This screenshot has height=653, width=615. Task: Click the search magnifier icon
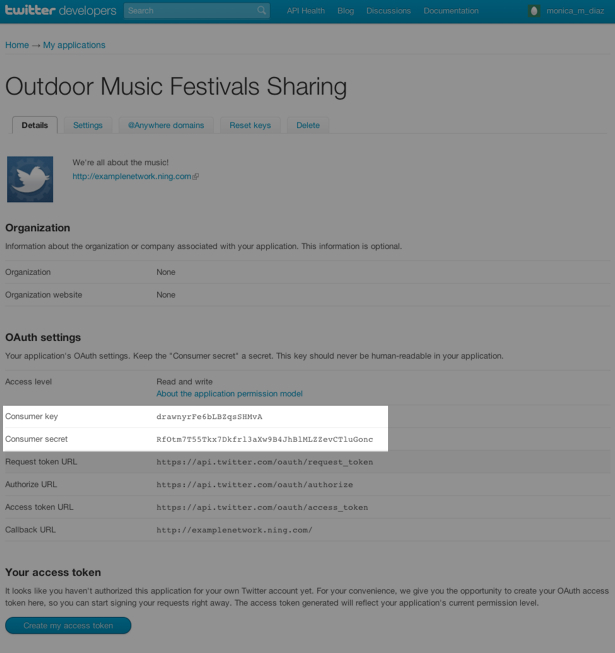pyautogui.click(x=261, y=10)
